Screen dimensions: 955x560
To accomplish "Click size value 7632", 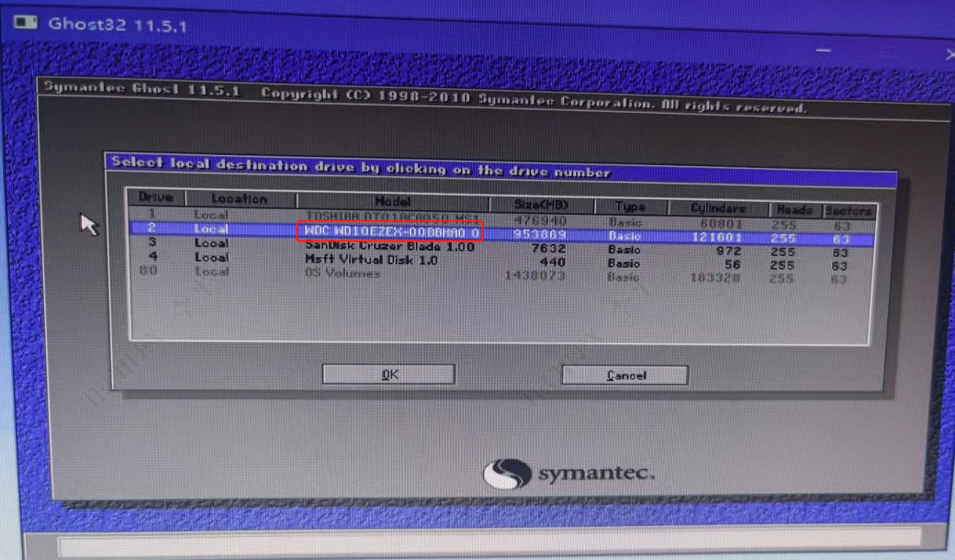I will (548, 249).
